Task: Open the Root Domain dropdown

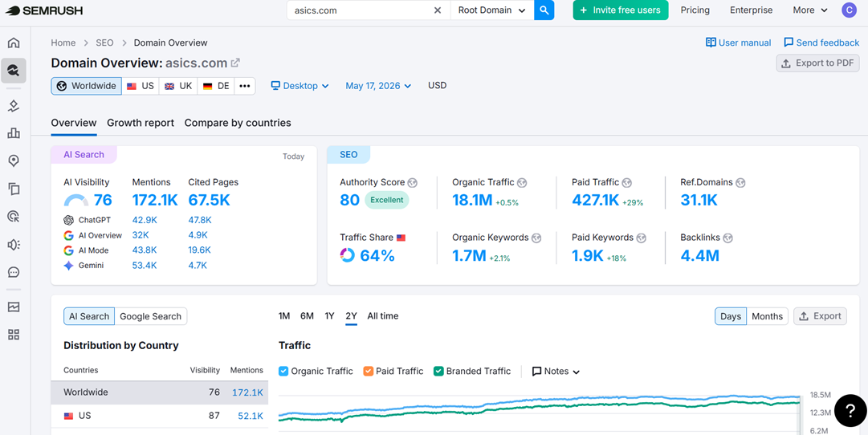Action: (x=492, y=10)
